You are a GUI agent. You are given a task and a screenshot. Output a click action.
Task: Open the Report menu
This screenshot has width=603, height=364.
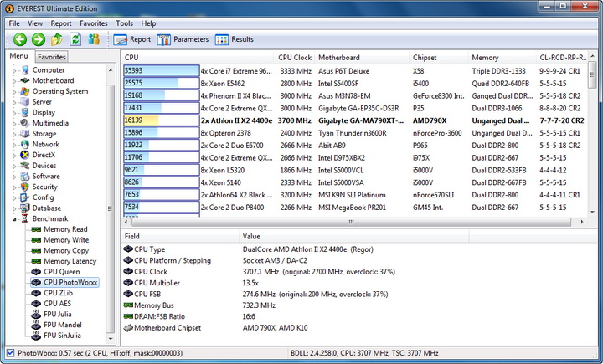click(x=61, y=23)
